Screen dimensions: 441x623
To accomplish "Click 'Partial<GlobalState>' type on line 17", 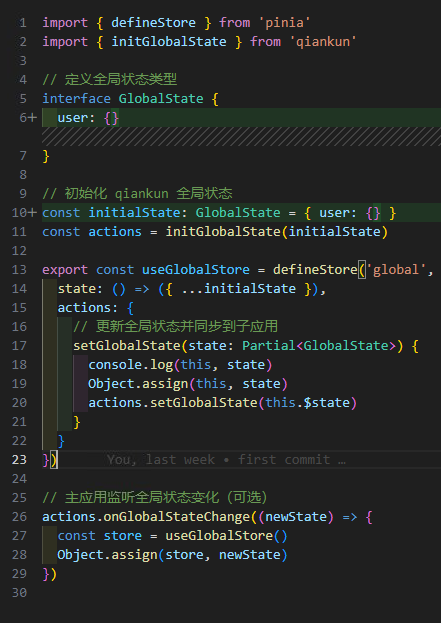I will (x=319, y=346).
